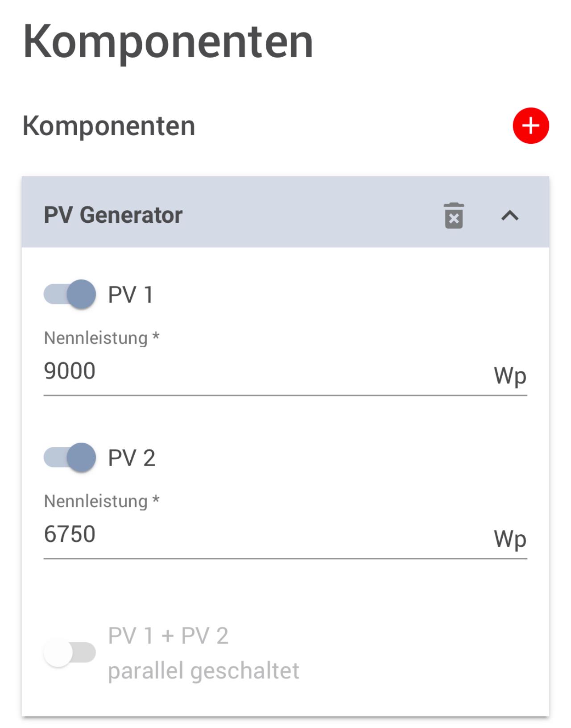Collapse the PV Generator panel

click(509, 216)
